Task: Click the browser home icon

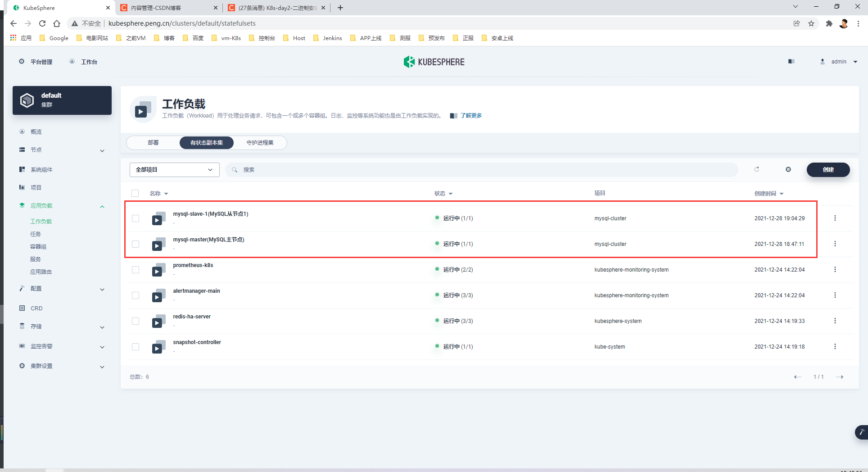Action: [57, 23]
